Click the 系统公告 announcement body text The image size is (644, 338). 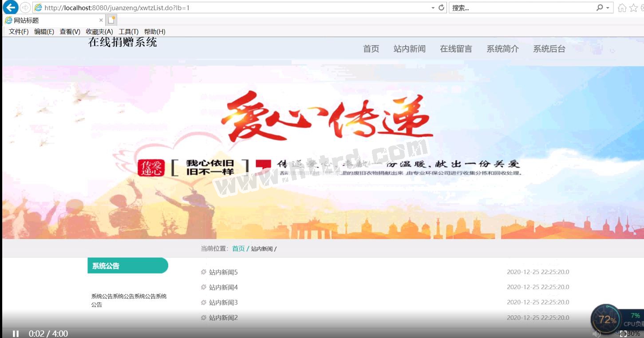point(129,300)
